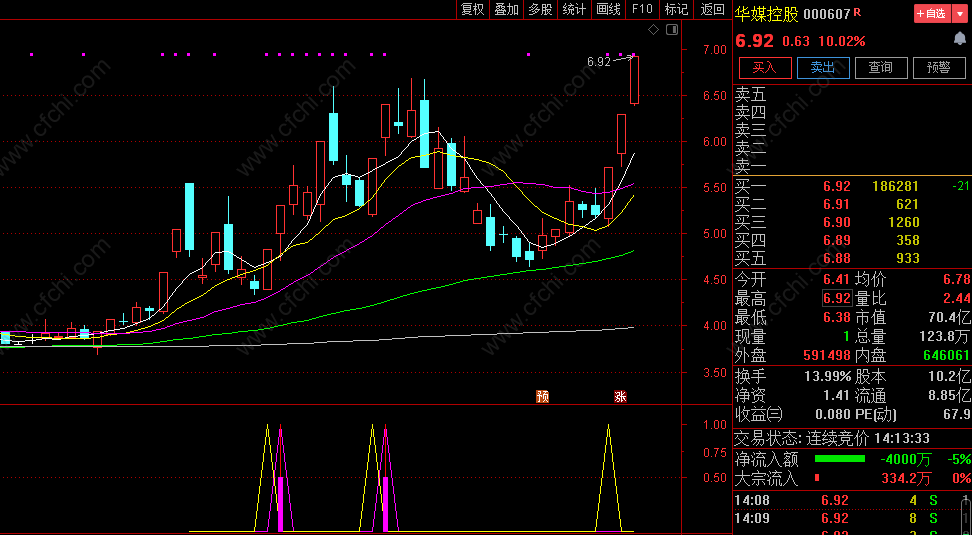Click the red R marker beside 000607
The height and width of the screenshot is (535, 972).
point(857,12)
